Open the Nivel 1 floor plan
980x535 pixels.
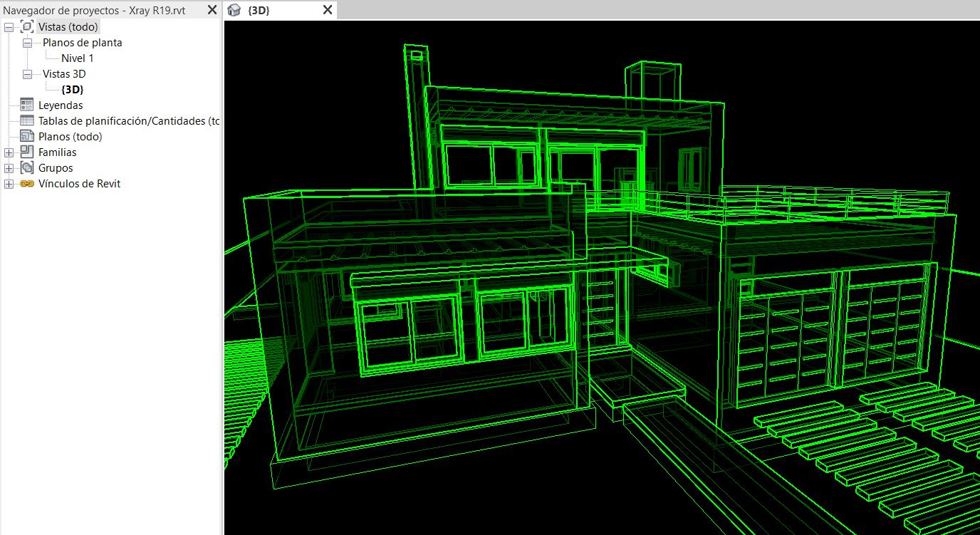point(77,58)
